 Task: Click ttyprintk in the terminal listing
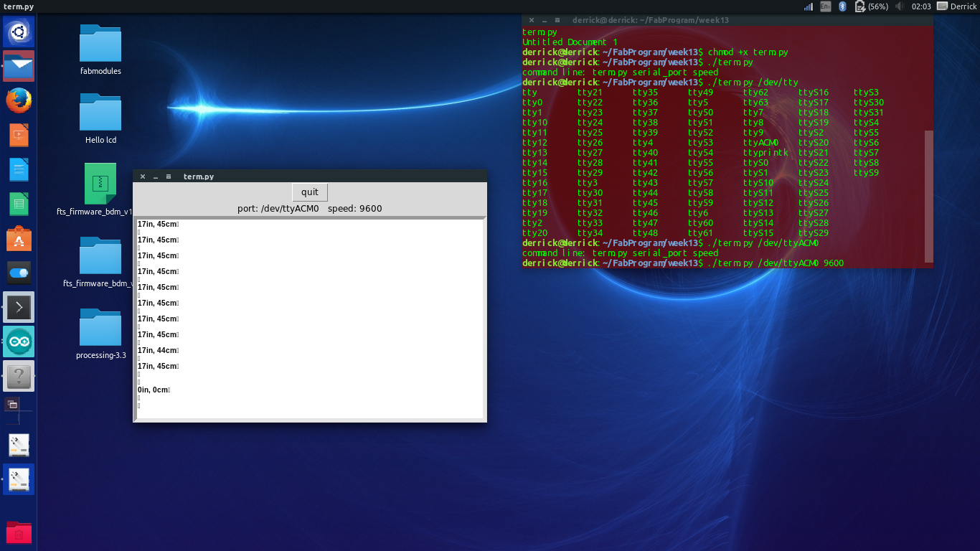(x=765, y=153)
